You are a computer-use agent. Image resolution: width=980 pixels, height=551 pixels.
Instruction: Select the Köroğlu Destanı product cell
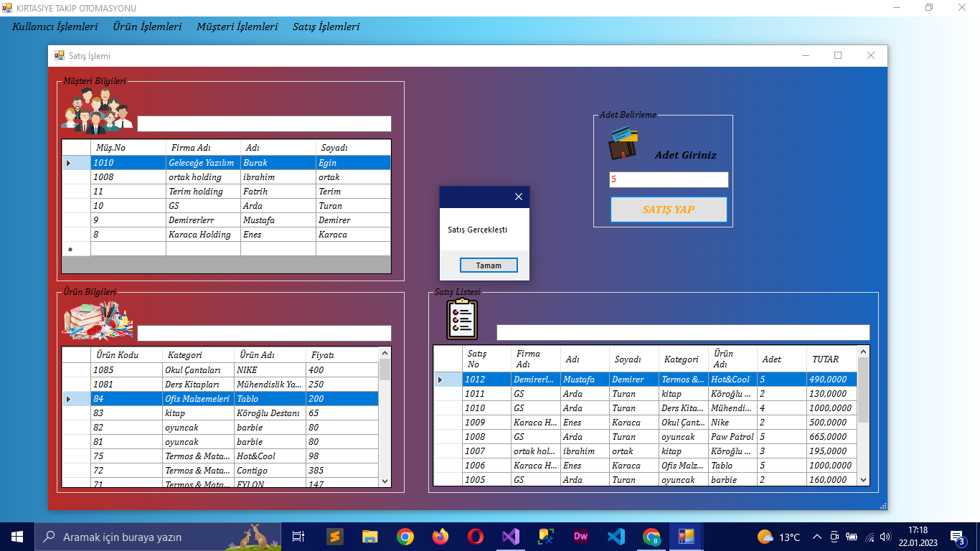coord(270,413)
